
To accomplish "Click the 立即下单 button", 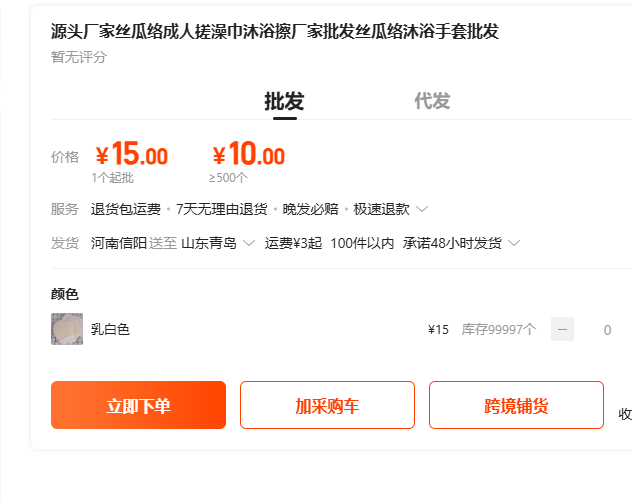I will click(x=138, y=405).
